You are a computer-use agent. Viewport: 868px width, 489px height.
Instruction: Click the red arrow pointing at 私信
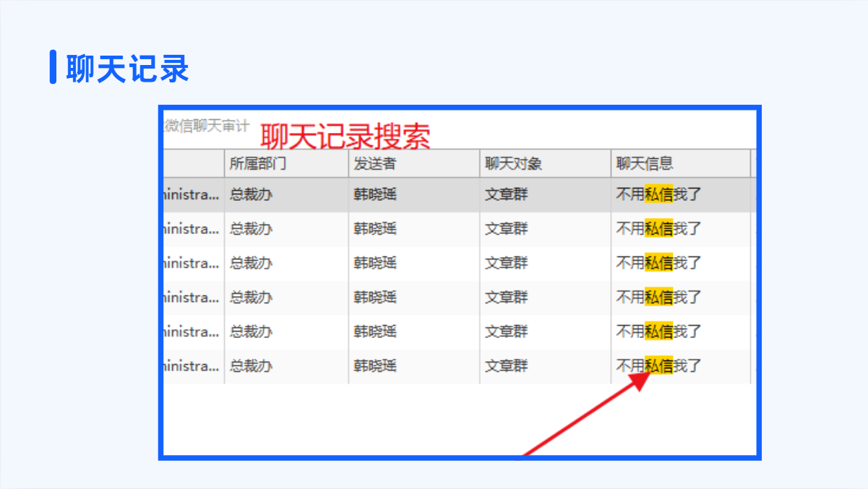(x=583, y=419)
